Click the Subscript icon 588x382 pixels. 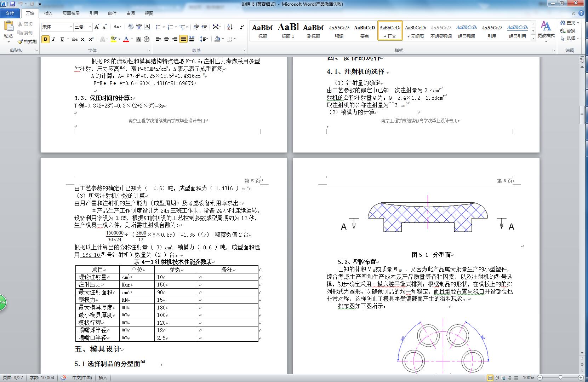click(83, 39)
